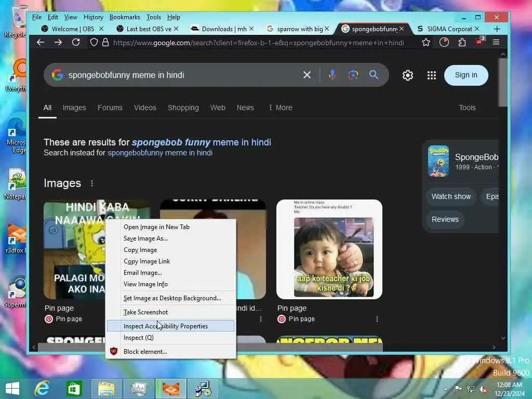The width and height of the screenshot is (532, 399).
Task: Open the extensions puzzle icon
Action: click(462, 43)
